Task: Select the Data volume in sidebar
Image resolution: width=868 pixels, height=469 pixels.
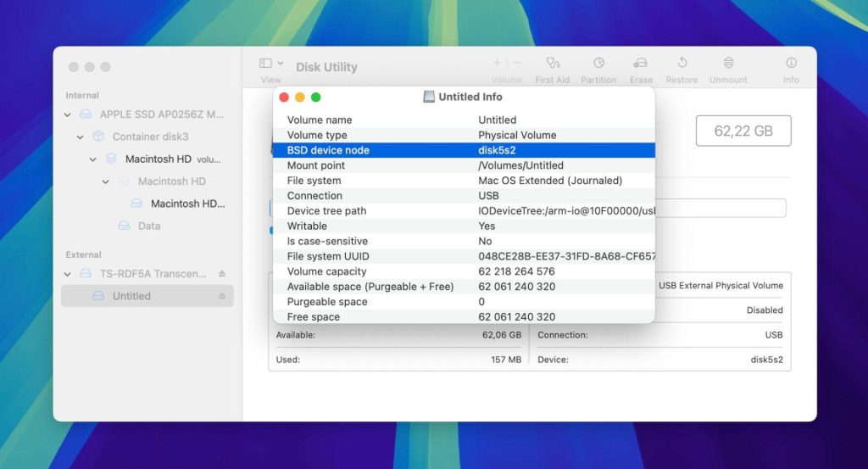Action: [147, 226]
